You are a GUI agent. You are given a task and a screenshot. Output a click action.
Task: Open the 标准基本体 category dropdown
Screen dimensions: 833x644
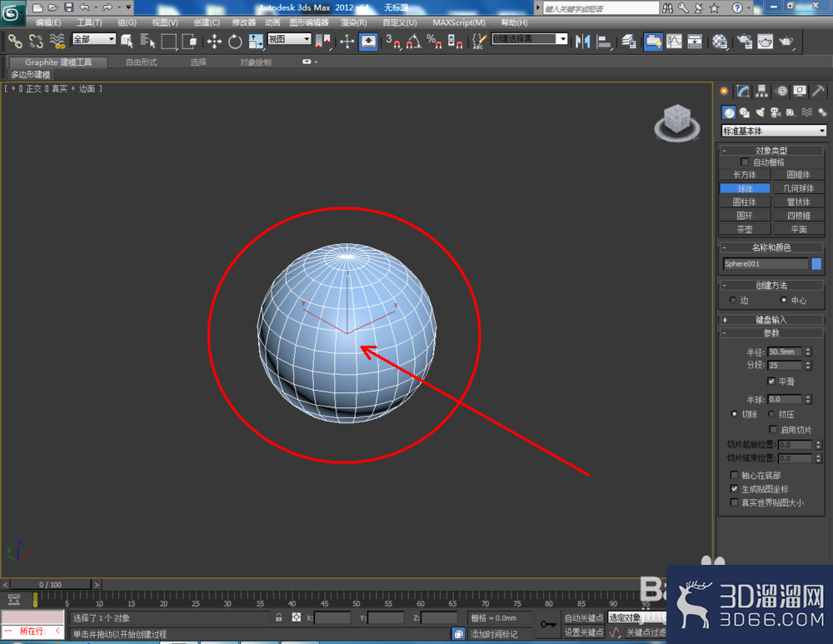[774, 131]
